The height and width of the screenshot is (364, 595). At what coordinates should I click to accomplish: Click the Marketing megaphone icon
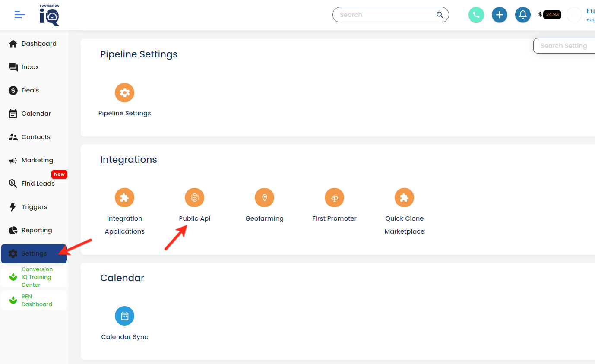13,161
